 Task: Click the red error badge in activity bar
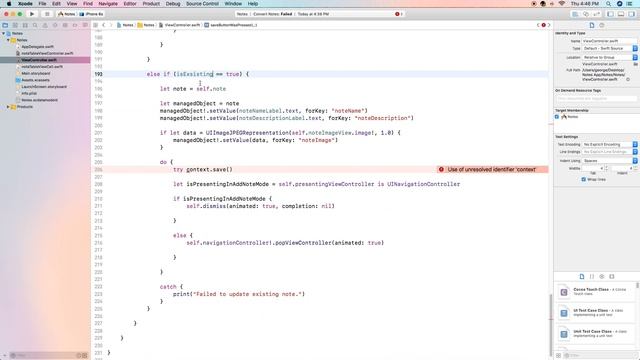[x=397, y=14]
